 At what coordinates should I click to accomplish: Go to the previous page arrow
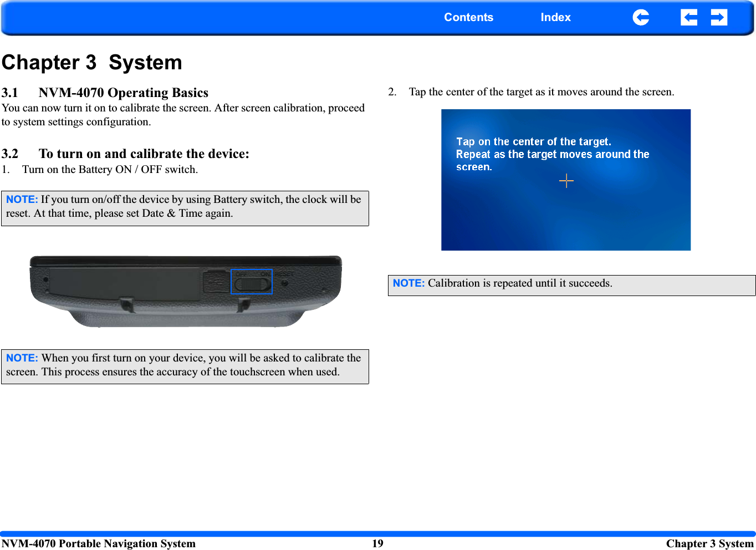pos(689,18)
